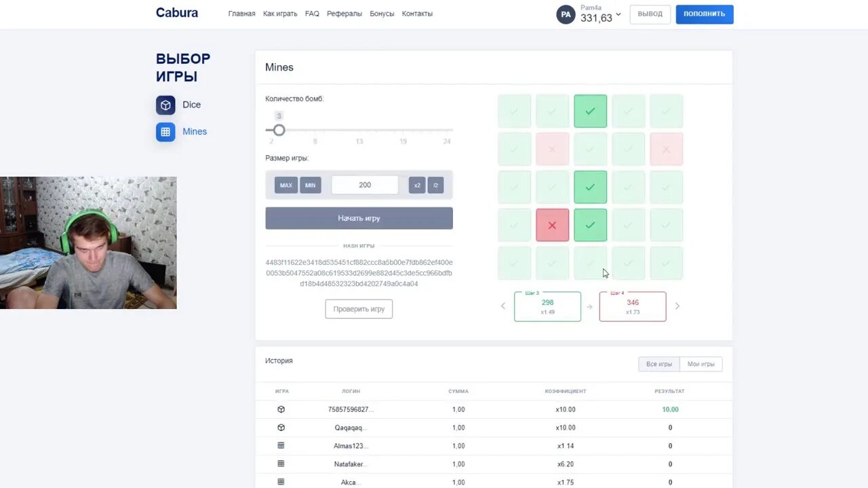Open the Mines game grid icon
The height and width of the screenshot is (488, 868).
[165, 131]
